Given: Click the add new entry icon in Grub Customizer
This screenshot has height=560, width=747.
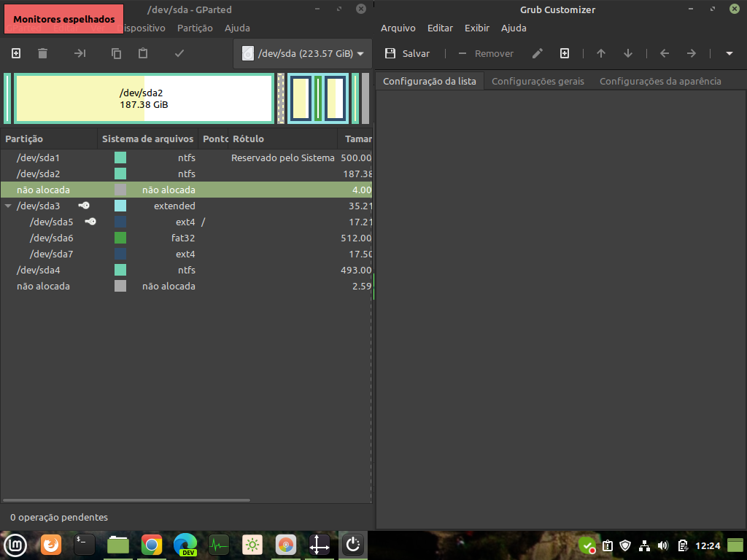Looking at the screenshot, I should pos(565,53).
